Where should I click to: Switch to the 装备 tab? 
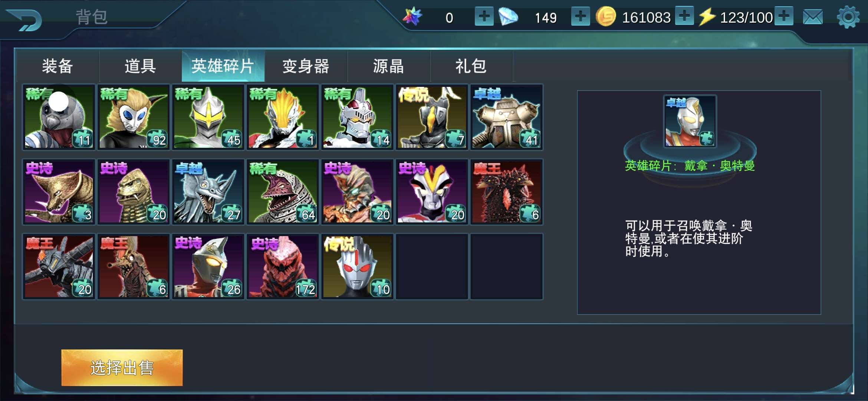pyautogui.click(x=57, y=66)
